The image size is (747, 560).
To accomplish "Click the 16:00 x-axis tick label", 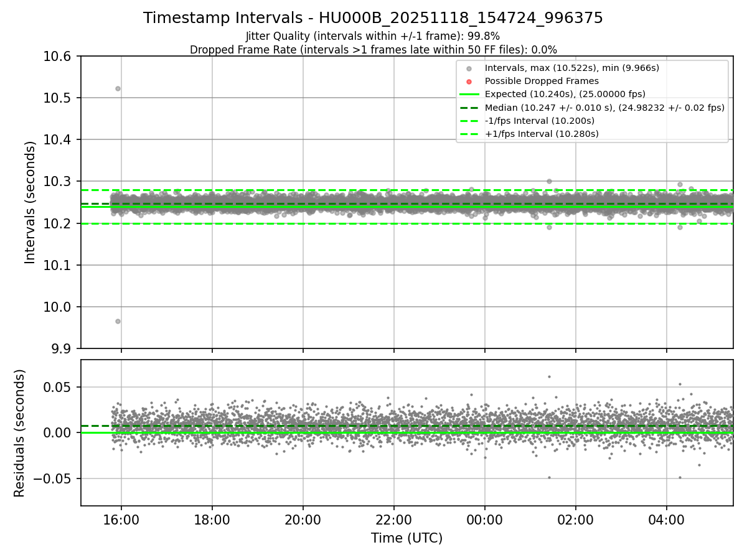I will (x=121, y=519).
